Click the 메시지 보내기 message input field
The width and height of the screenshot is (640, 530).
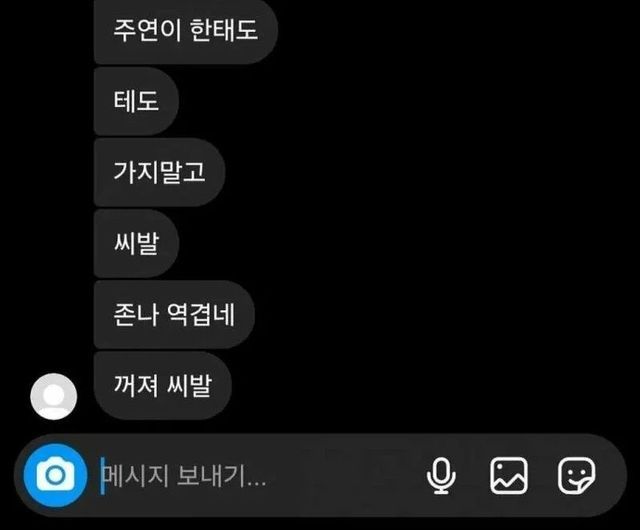pos(257,476)
